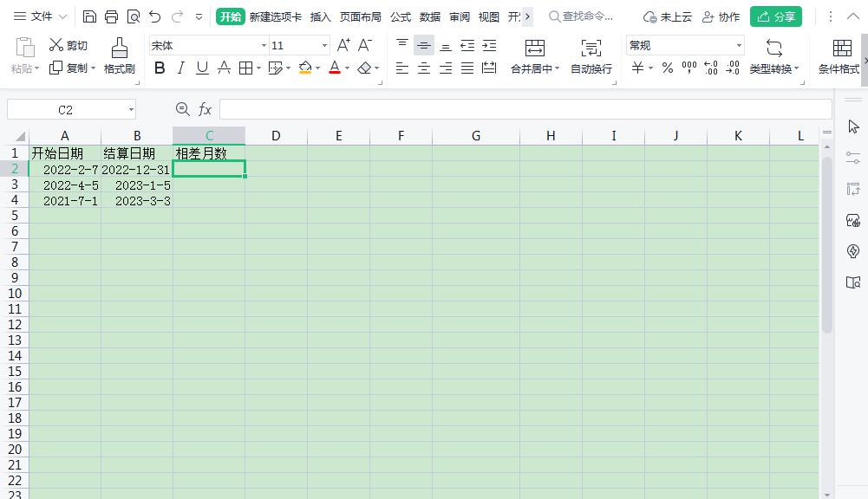The height and width of the screenshot is (499, 868).
Task: Switch to 页面布局 (Page Layout) tab
Action: point(361,17)
